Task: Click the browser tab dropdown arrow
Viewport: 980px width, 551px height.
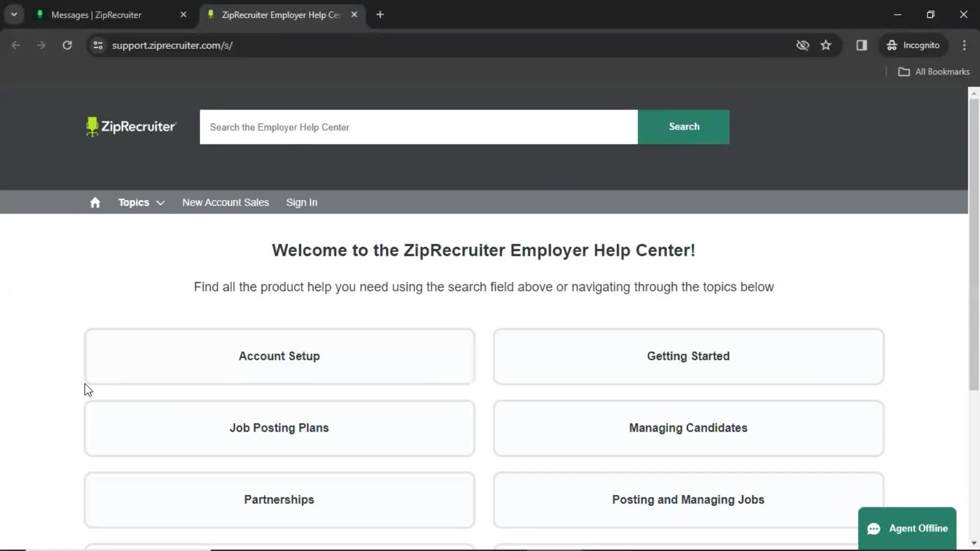Action: [14, 14]
